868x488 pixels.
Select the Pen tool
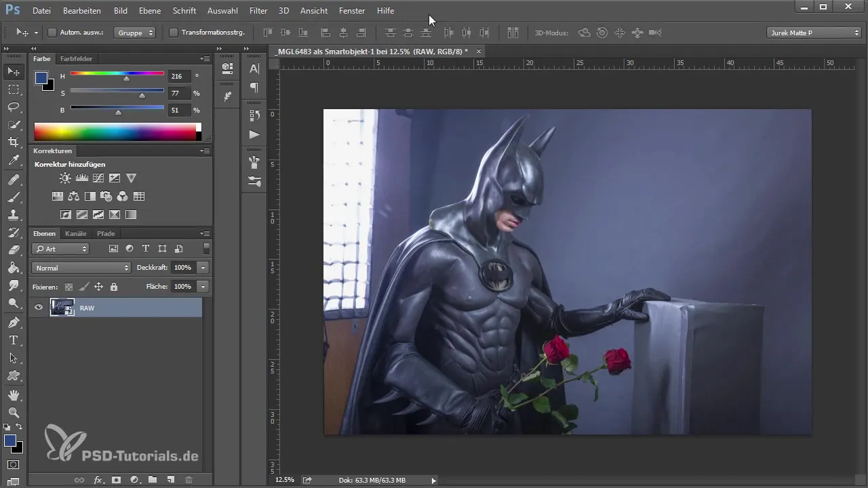(x=14, y=322)
